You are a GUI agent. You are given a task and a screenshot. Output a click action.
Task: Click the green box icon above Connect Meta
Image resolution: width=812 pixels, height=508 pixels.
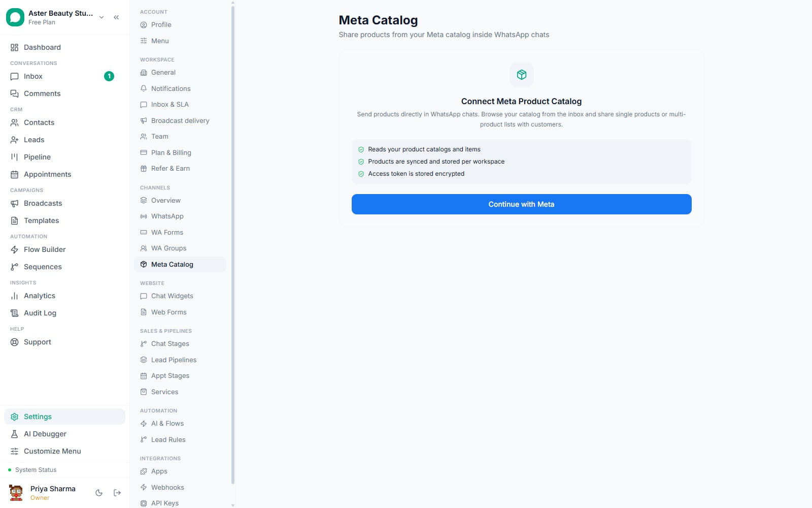tap(521, 75)
